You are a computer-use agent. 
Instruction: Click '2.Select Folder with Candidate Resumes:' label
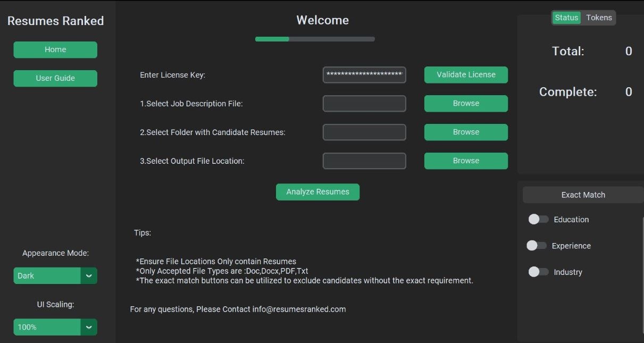pos(213,132)
